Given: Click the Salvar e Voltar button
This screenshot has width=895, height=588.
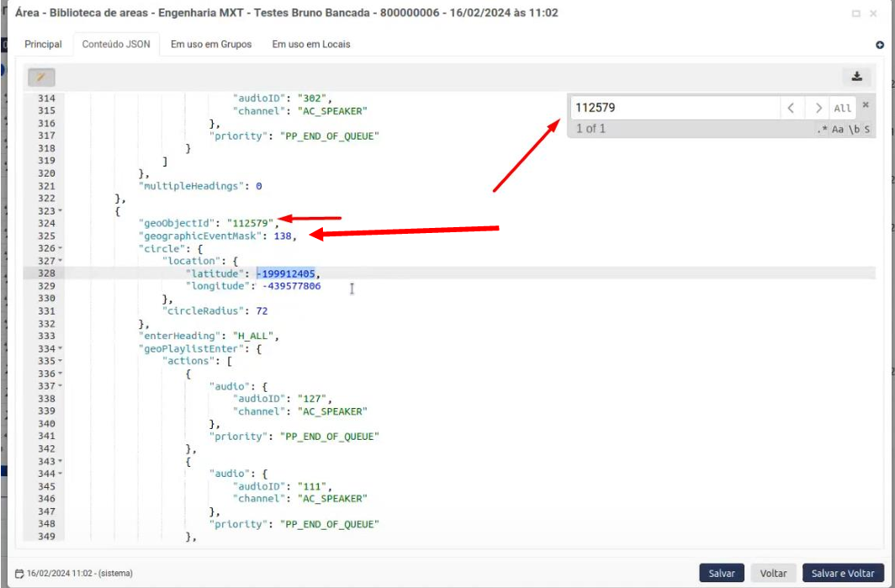Looking at the screenshot, I should 843,573.
